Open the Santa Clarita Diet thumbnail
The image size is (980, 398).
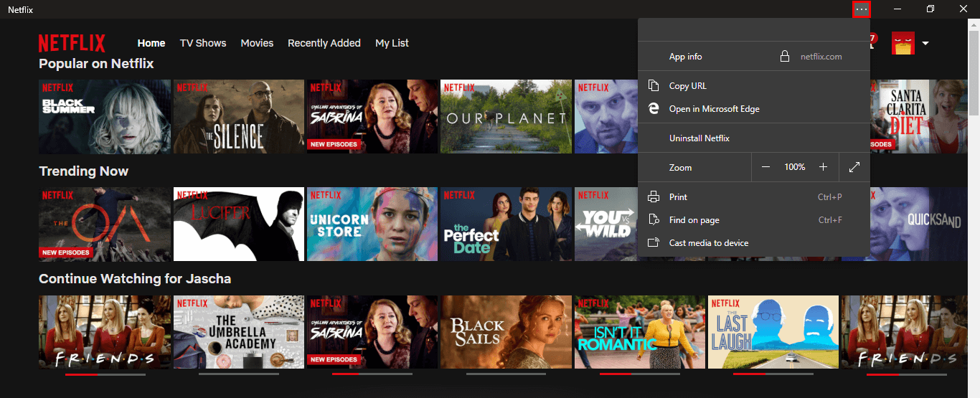(919, 116)
